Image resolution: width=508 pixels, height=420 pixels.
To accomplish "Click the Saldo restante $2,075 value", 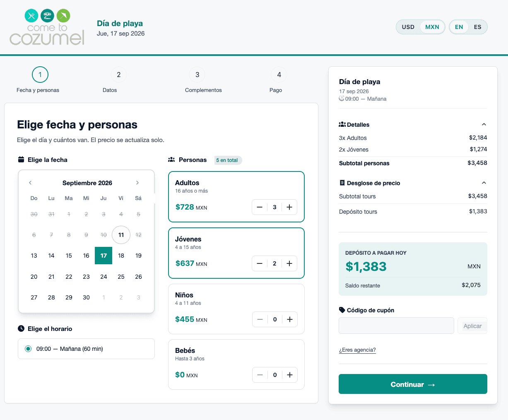I will pos(471,285).
